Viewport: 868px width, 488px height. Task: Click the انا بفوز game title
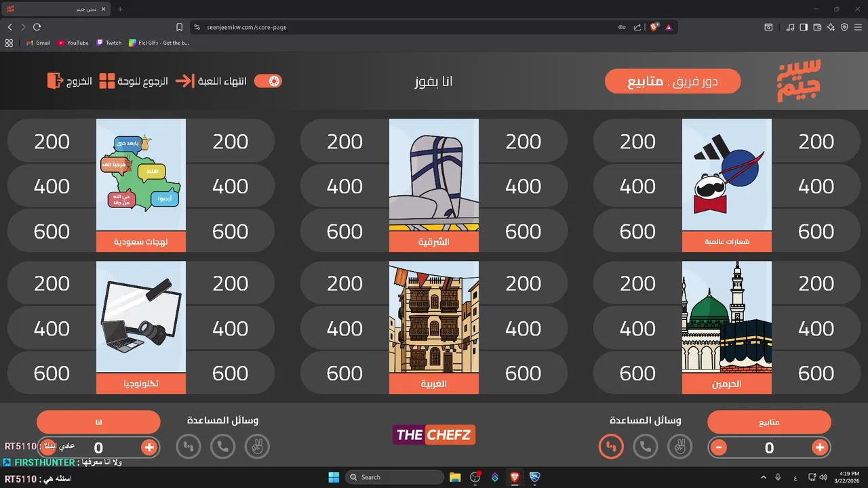coord(434,81)
